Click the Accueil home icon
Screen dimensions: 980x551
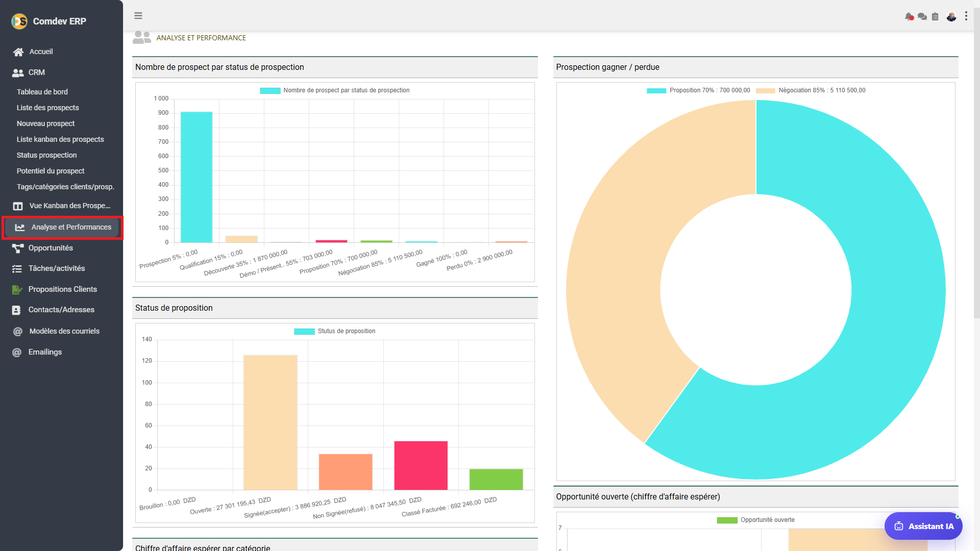pos(18,52)
